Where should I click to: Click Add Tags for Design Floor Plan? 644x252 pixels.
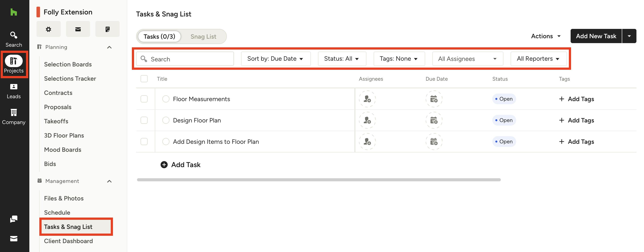[576, 120]
